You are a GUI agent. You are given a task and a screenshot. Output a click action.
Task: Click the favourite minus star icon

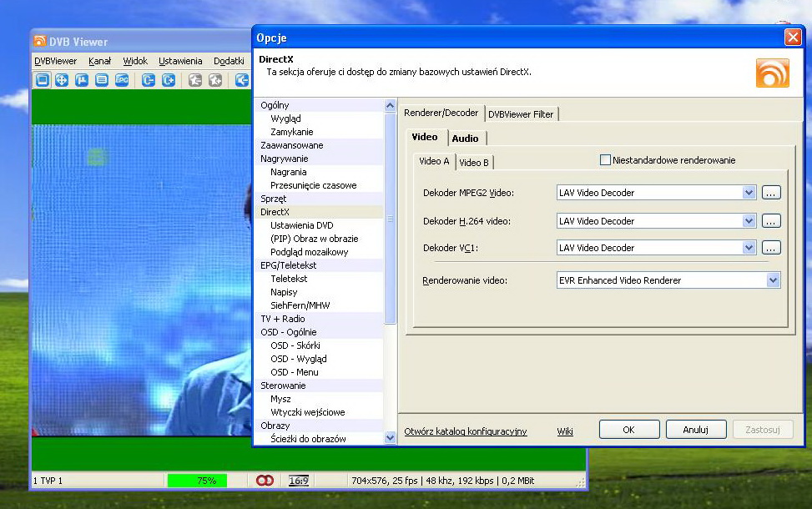pos(194,80)
